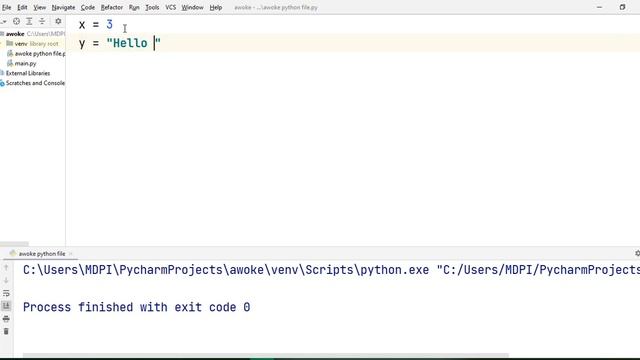Minimize the PyCharm window
The image size is (640, 360).
[x=599, y=7]
